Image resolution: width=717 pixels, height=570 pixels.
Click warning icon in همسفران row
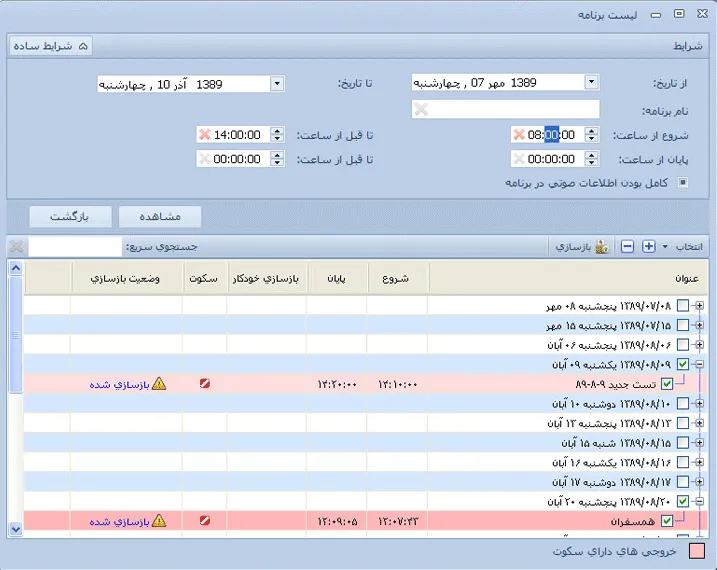point(159,520)
